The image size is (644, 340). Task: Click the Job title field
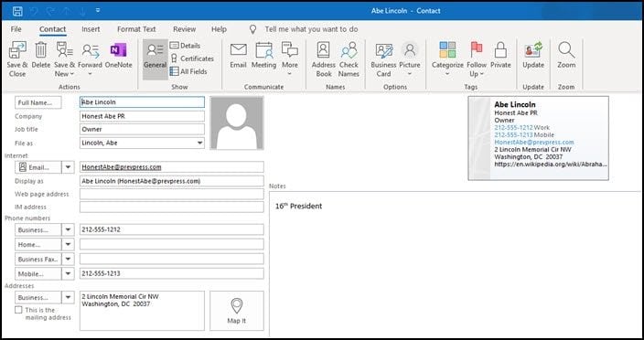click(x=142, y=129)
